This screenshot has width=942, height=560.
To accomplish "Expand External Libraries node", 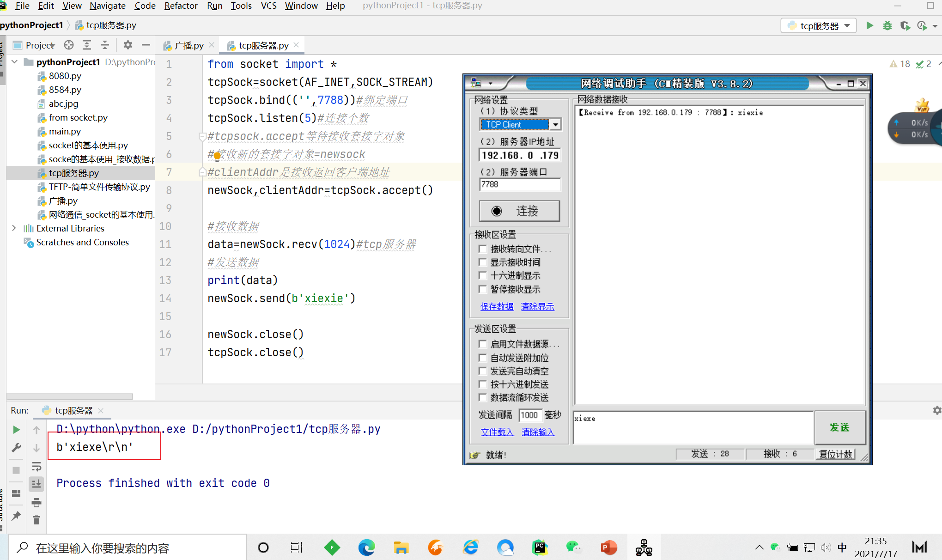I will click(14, 228).
